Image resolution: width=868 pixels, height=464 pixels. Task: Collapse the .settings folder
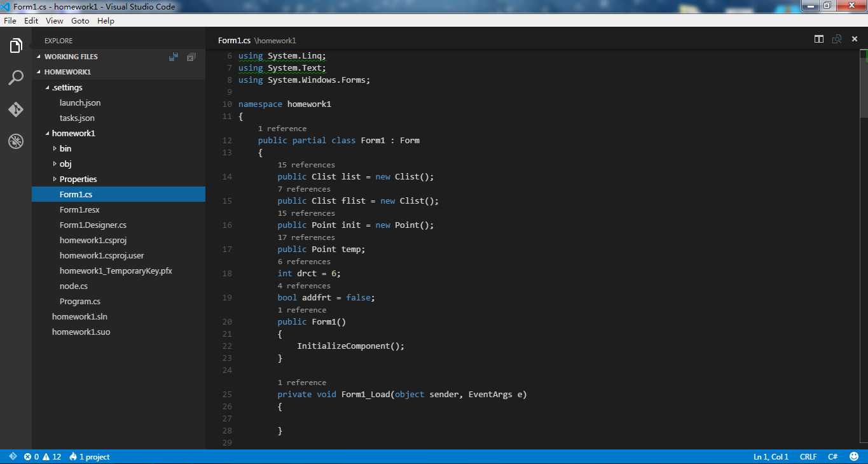click(x=67, y=87)
